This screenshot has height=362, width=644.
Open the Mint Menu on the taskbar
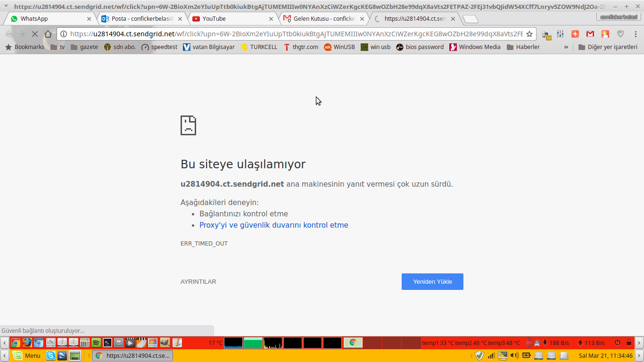tap(27, 355)
